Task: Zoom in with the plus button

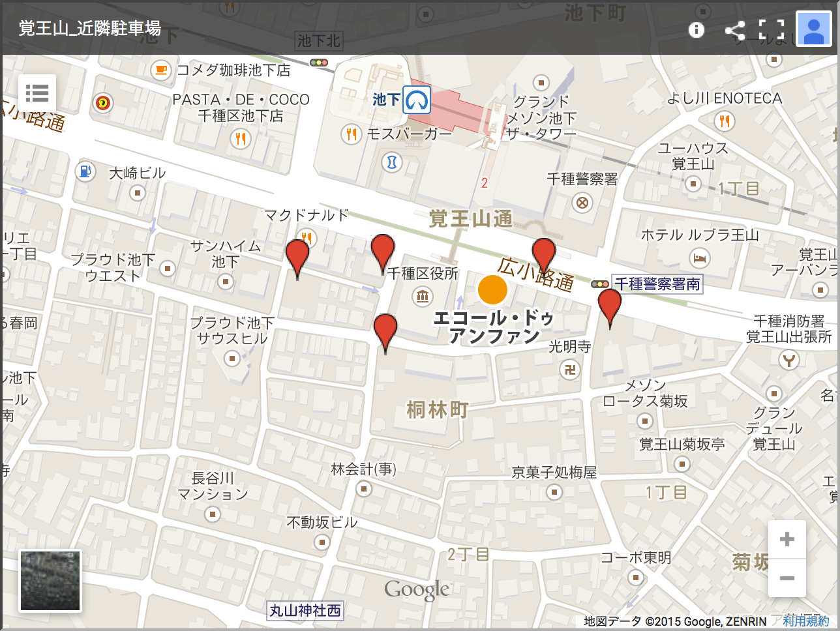Action: point(787,539)
